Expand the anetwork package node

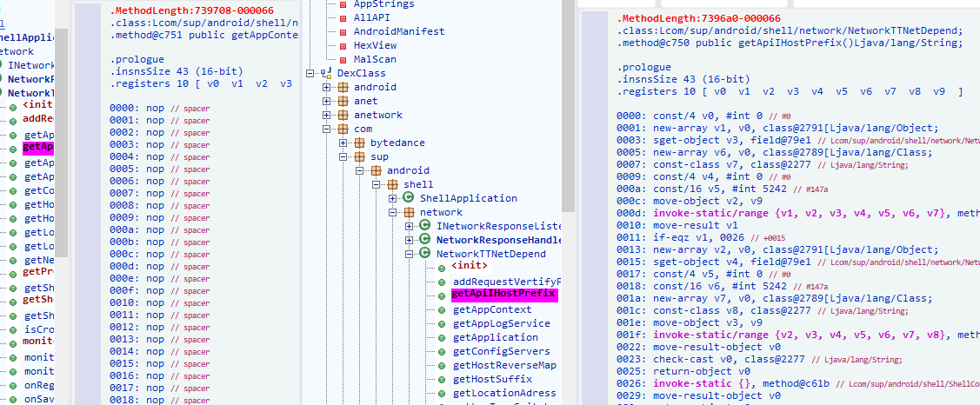pyautogui.click(x=326, y=115)
